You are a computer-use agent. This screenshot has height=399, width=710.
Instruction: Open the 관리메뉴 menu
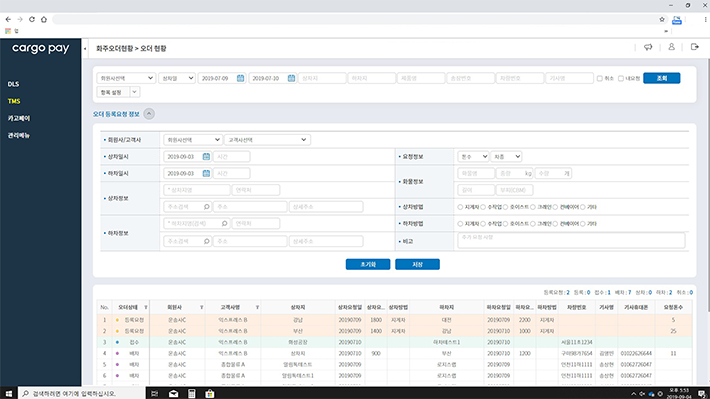(x=19, y=135)
